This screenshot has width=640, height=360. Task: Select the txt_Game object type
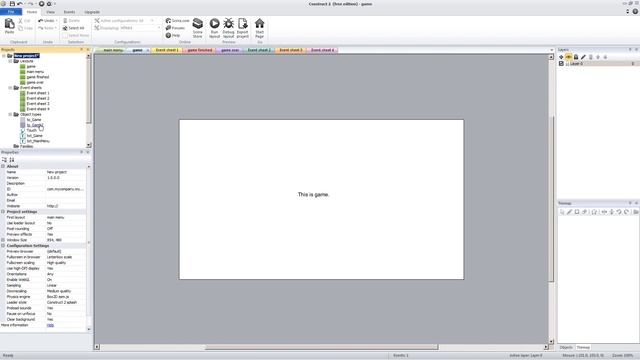click(35, 136)
